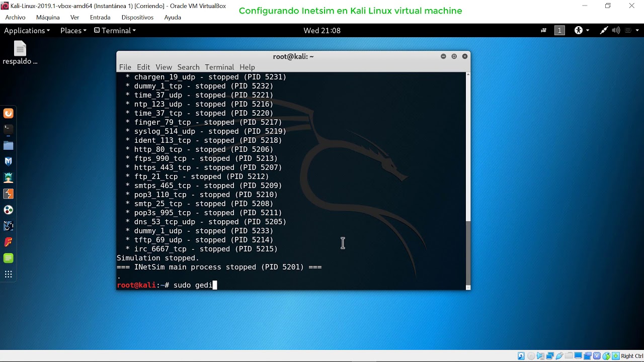644x362 pixels.
Task: Open VirtualBox Ver menu
Action: point(74,17)
